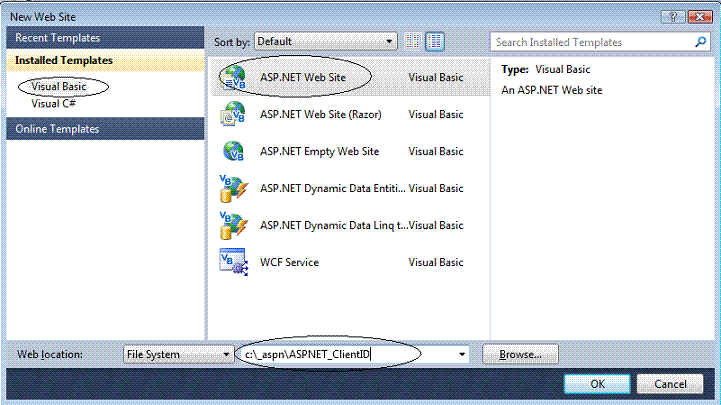Click the ASP.NET Web Site (Razor) icon

coord(234,114)
